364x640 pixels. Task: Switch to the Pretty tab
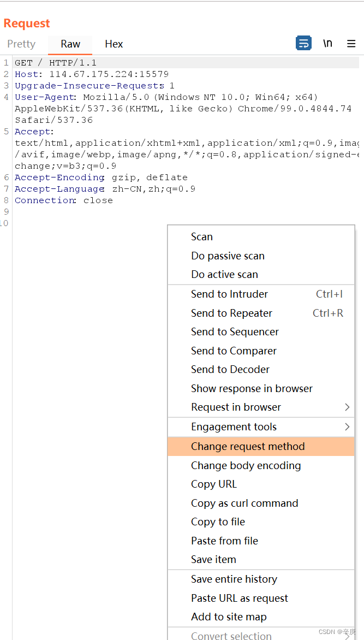(x=21, y=44)
